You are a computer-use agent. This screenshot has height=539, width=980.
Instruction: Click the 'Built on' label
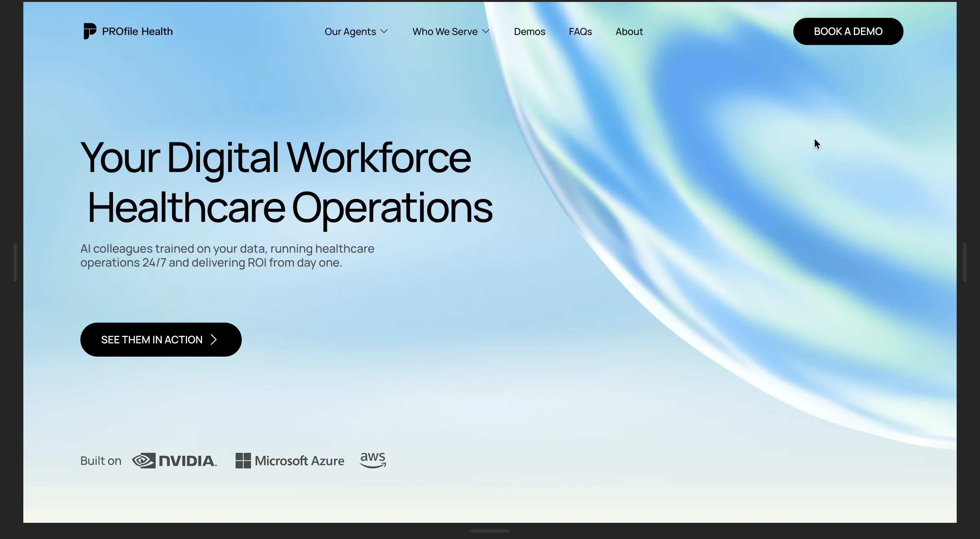coord(101,461)
